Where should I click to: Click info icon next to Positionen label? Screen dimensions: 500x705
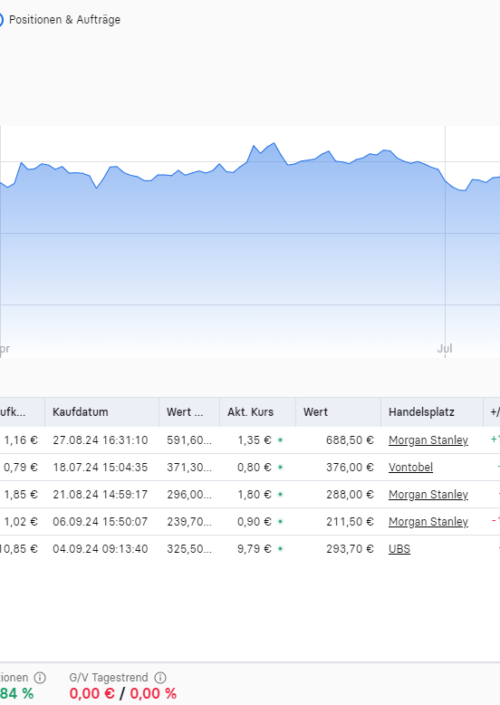(x=40, y=677)
